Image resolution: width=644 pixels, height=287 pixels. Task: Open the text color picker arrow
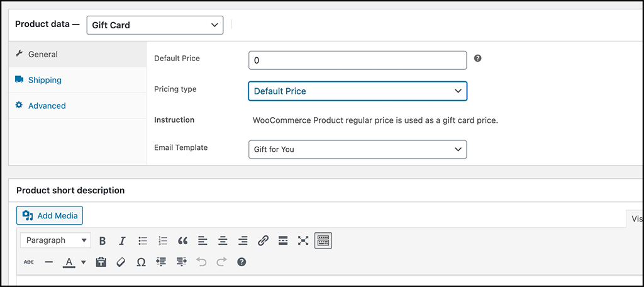(x=82, y=262)
